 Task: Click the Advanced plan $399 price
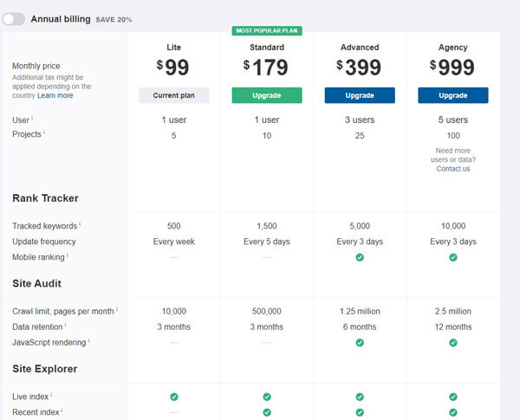click(x=359, y=68)
